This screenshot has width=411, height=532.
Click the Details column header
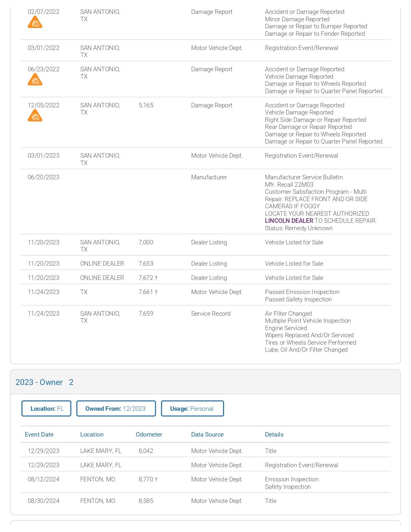pyautogui.click(x=274, y=435)
